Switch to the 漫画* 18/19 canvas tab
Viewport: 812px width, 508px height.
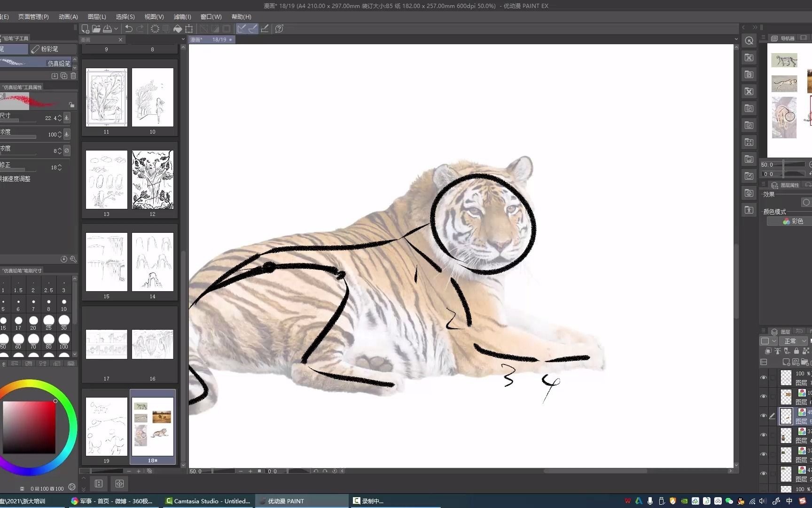(x=211, y=40)
